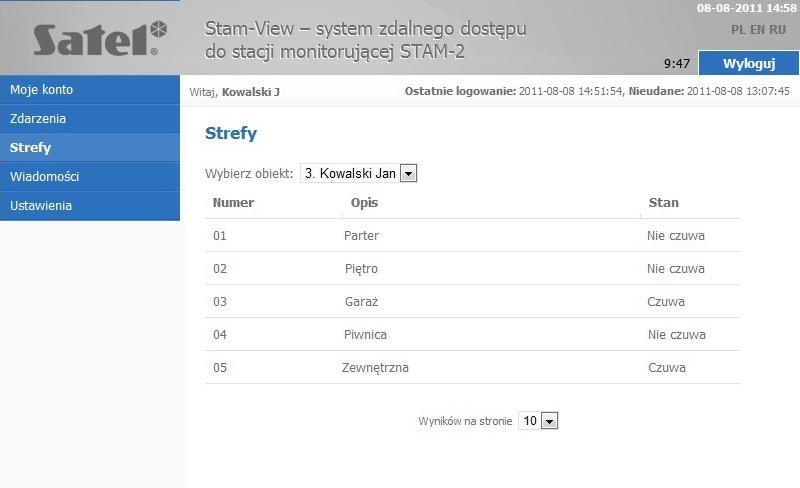Click the Wyloguj button

click(x=748, y=63)
